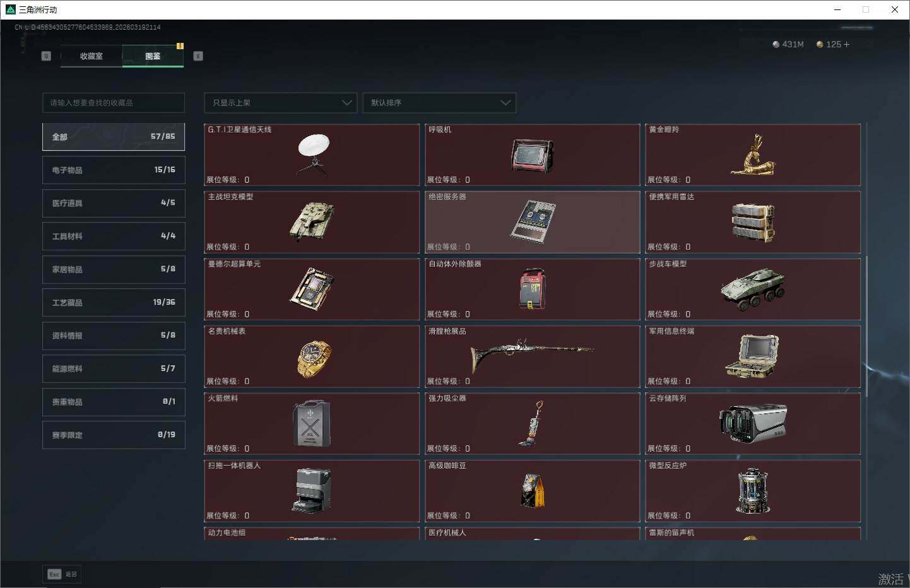
Task: Select the 火箭燃料 fuel canister icon
Action: 311,424
